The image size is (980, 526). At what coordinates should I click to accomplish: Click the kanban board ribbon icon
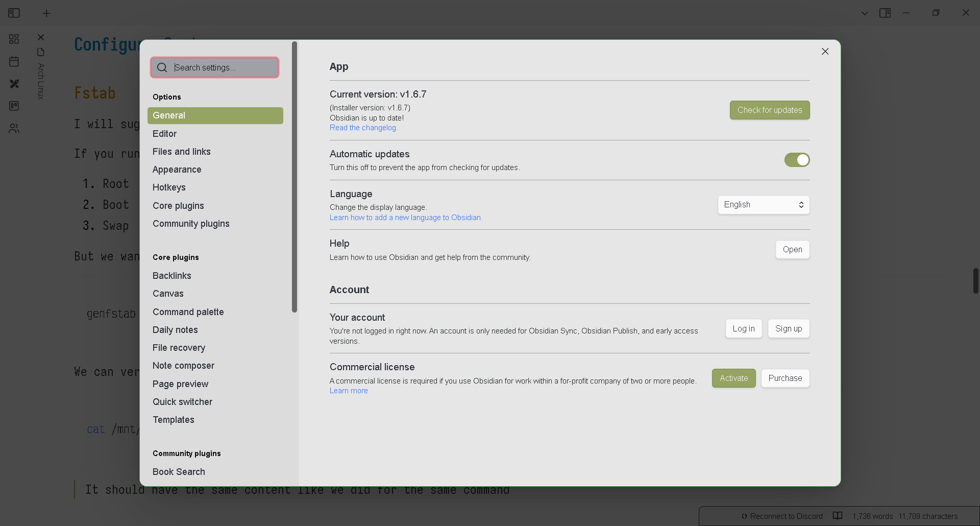[x=14, y=106]
